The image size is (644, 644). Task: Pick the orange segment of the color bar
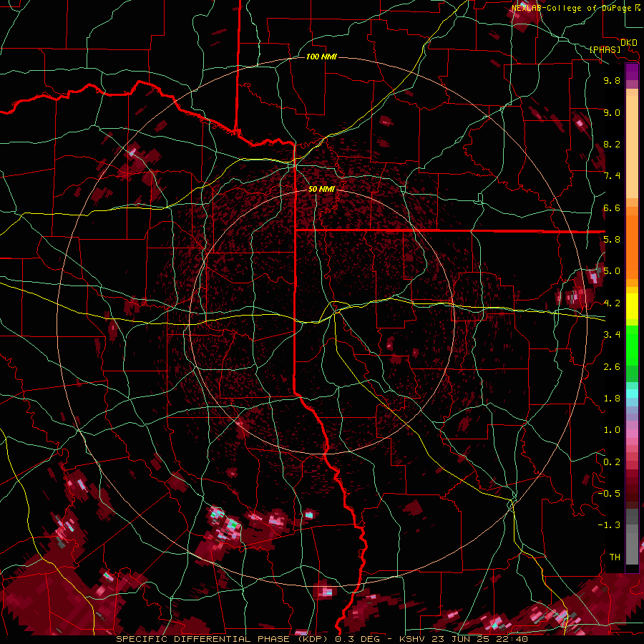[x=632, y=246]
